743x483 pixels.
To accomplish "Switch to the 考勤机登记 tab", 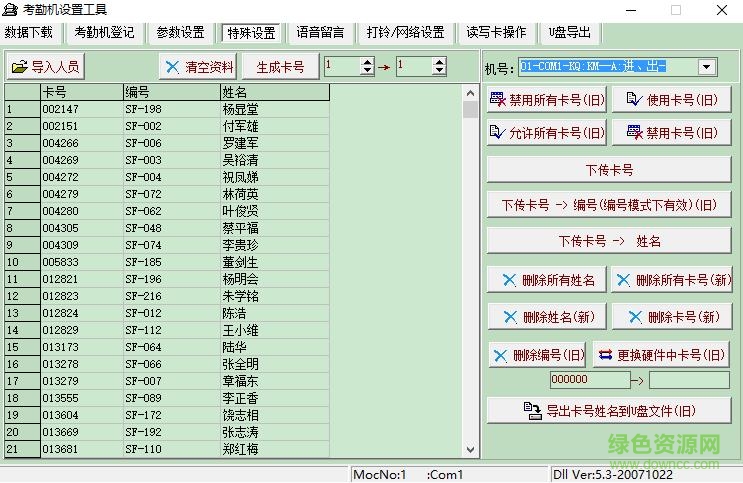I will (104, 33).
